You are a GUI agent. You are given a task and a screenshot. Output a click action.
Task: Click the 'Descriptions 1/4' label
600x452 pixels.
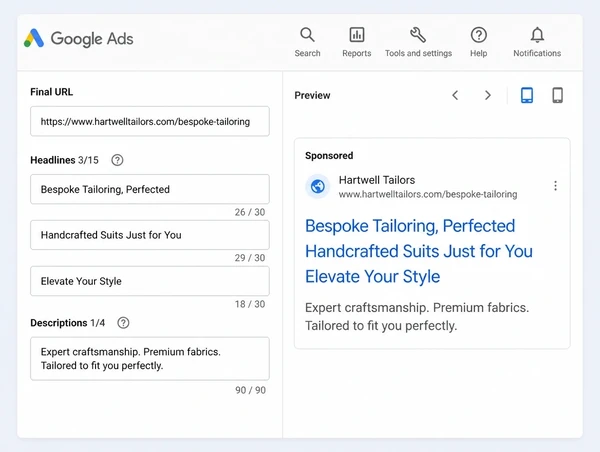tap(68, 323)
